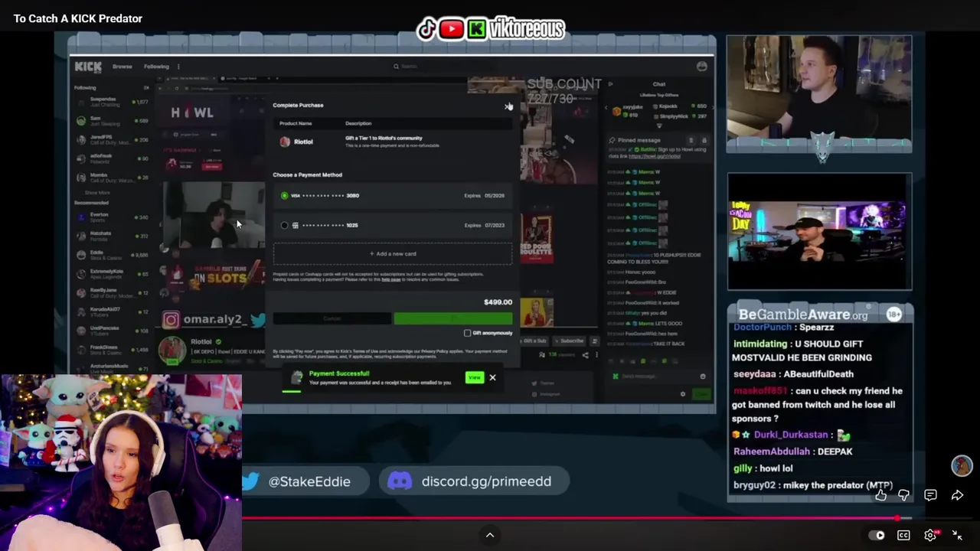Open the howl.gg pinned message link

[655, 156]
